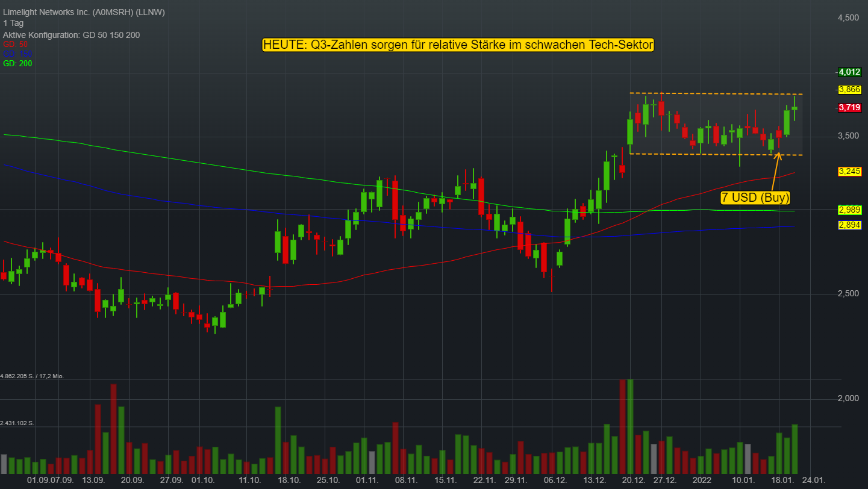
Task: Select the '7 USD (Buy)' annotation label
Action: (755, 198)
